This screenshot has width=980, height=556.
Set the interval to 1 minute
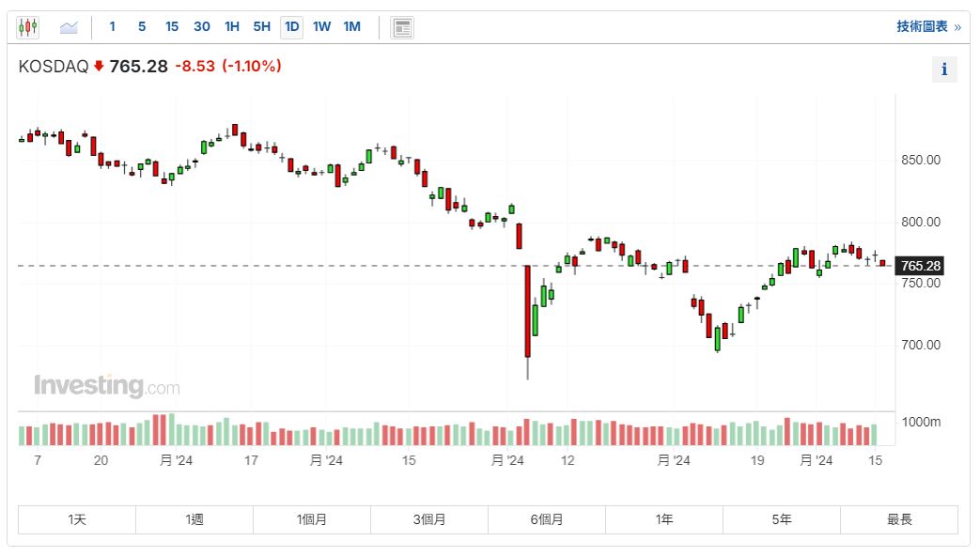pyautogui.click(x=113, y=27)
